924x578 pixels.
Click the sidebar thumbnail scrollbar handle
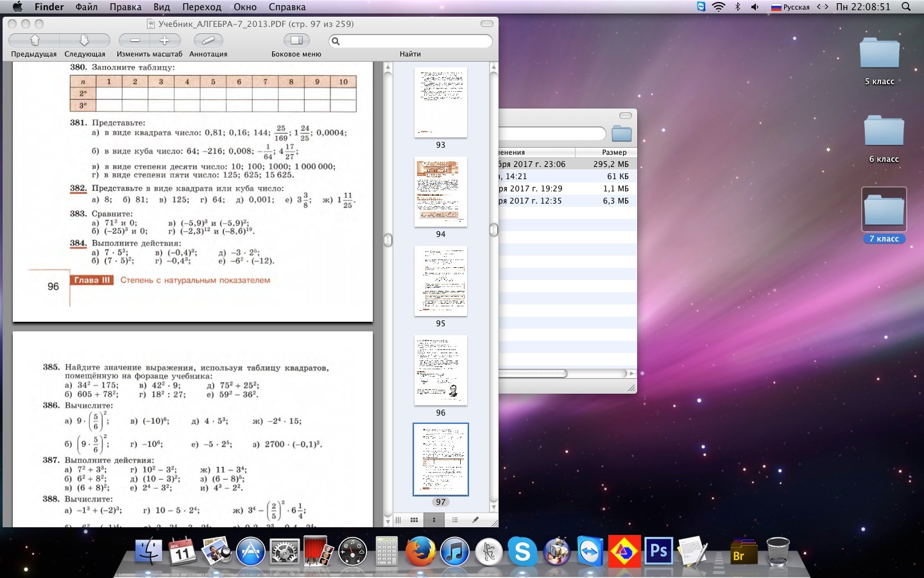493,230
